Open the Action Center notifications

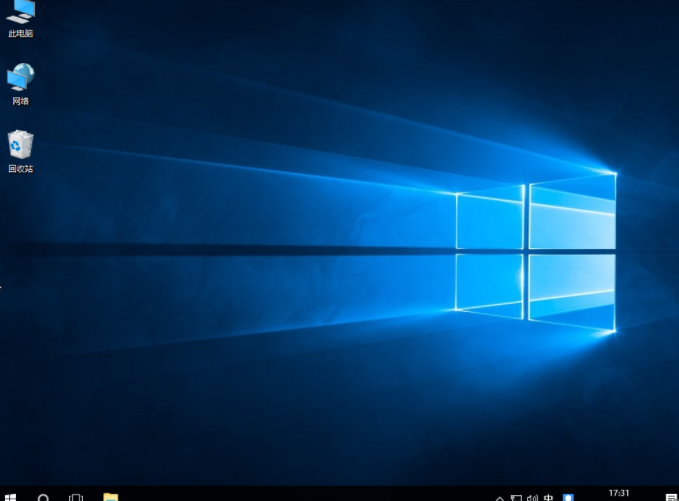point(671,498)
